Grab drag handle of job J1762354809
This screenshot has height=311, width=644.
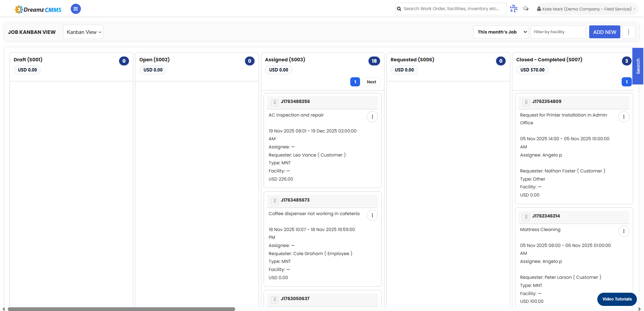tap(526, 102)
